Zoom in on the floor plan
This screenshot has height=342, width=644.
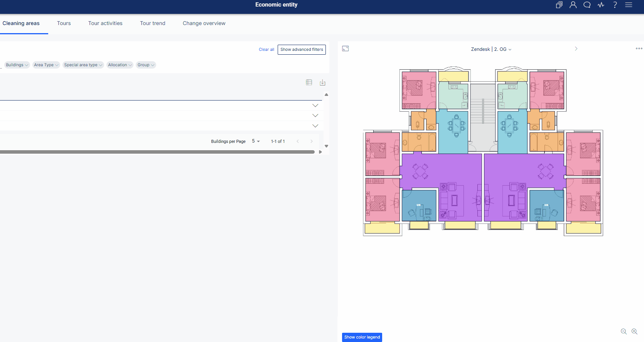(634, 331)
